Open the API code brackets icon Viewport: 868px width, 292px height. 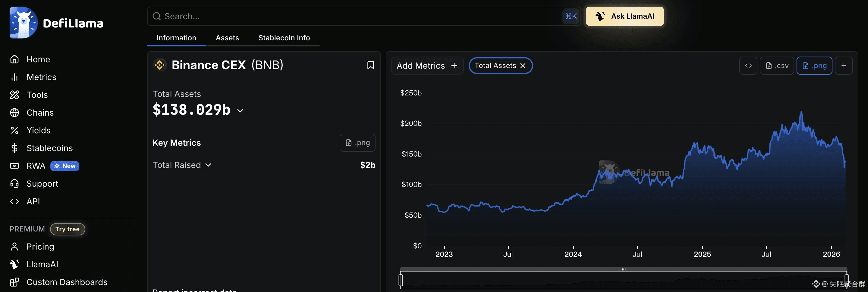pos(14,201)
